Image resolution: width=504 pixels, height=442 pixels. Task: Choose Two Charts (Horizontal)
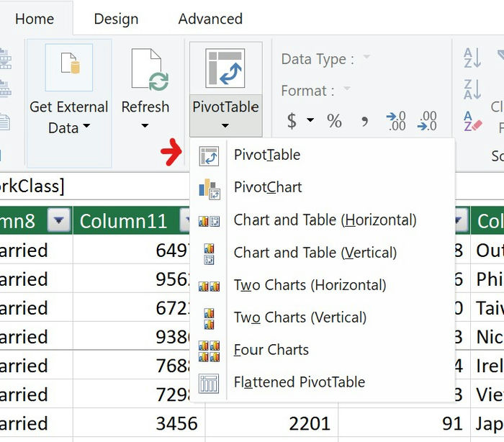coord(323,285)
